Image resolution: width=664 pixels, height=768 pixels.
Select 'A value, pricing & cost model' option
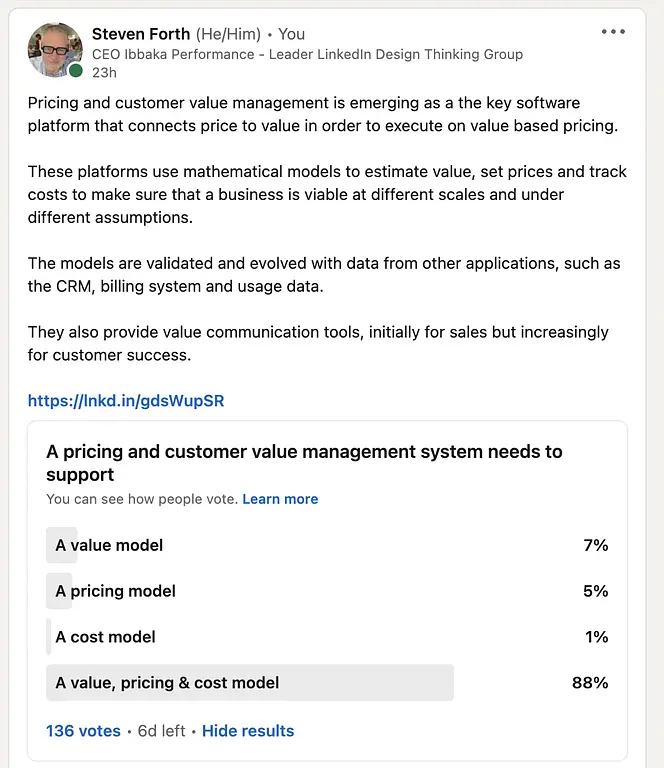(x=327, y=683)
